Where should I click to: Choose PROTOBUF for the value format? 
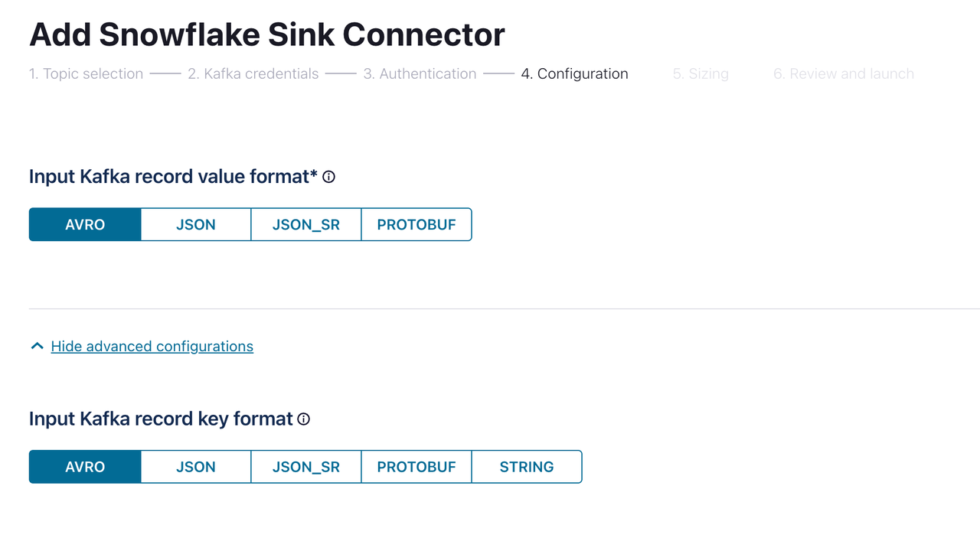(416, 224)
